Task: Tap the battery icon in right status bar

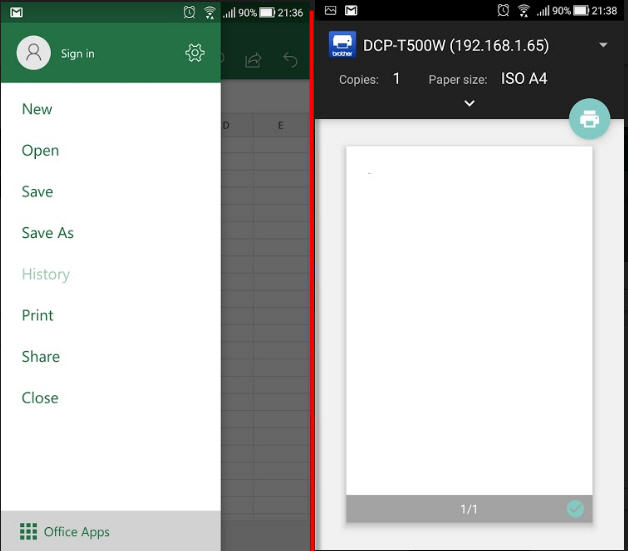Action: pos(581,10)
